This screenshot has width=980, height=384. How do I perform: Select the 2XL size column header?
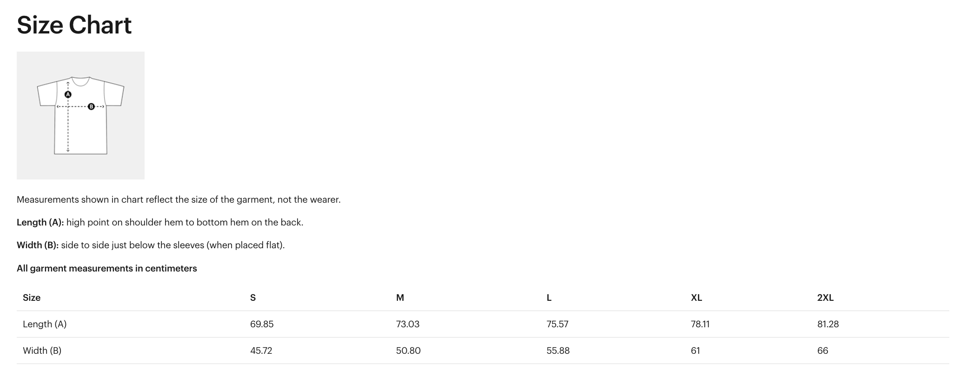click(x=825, y=298)
